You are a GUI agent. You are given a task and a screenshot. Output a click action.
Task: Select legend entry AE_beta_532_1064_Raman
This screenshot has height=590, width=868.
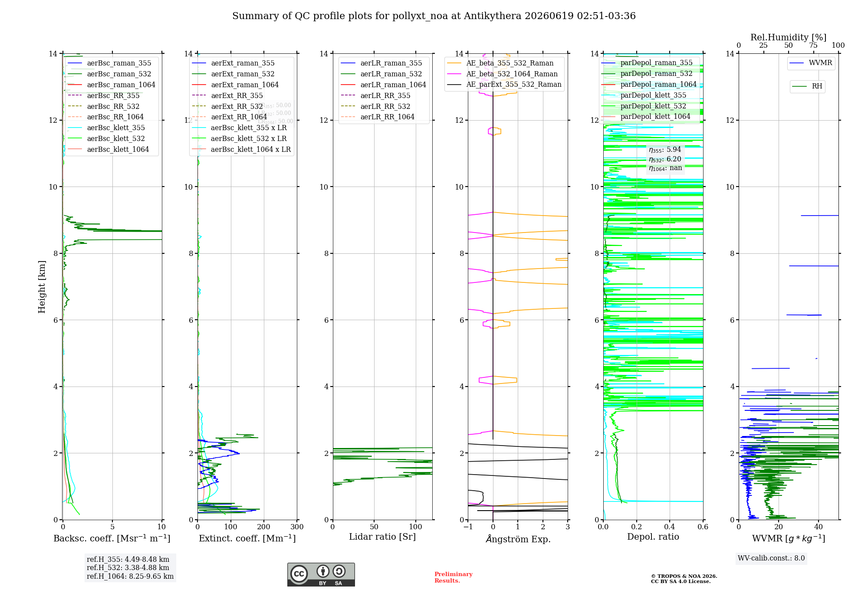(x=503, y=74)
